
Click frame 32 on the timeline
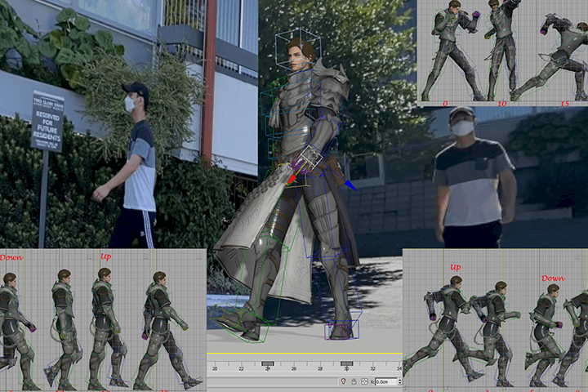372,369
